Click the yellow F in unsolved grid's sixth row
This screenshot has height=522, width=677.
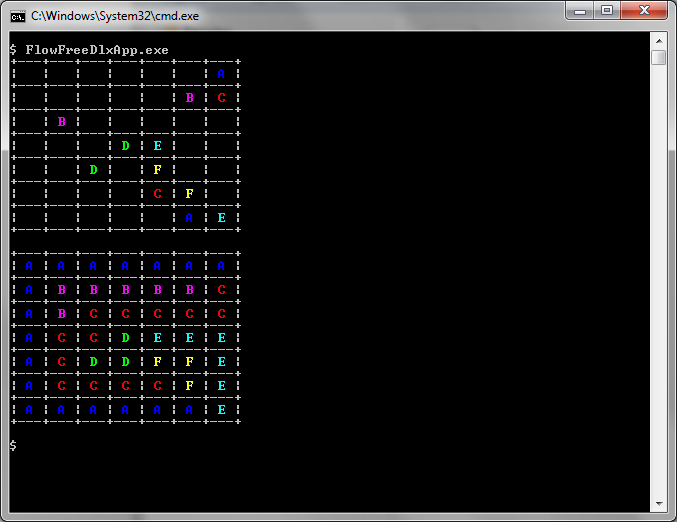[x=190, y=193]
